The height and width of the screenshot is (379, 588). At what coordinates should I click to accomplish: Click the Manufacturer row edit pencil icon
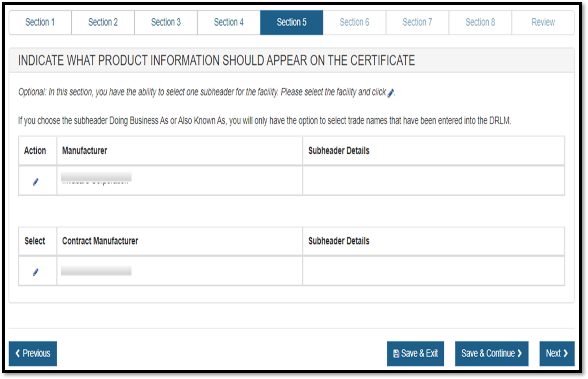(36, 182)
